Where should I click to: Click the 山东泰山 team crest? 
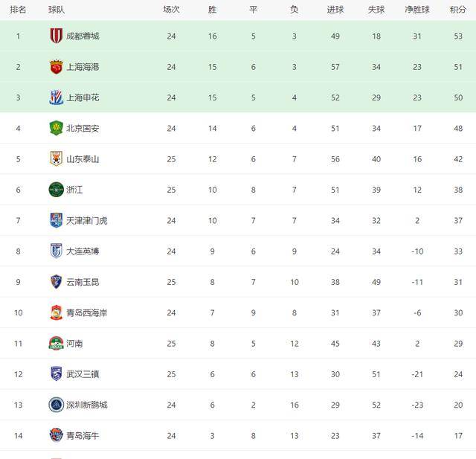click(x=57, y=158)
